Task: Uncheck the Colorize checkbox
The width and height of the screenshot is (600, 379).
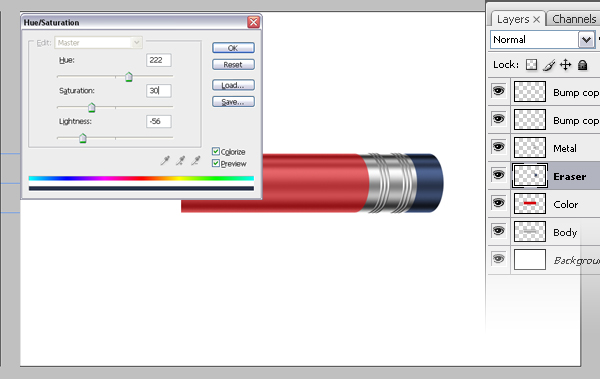Action: pos(216,152)
